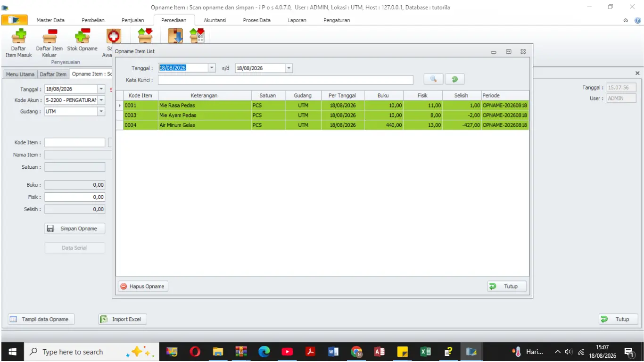Select the Mie Ayam Pedas row
644x362 pixels.
[x=322, y=115]
